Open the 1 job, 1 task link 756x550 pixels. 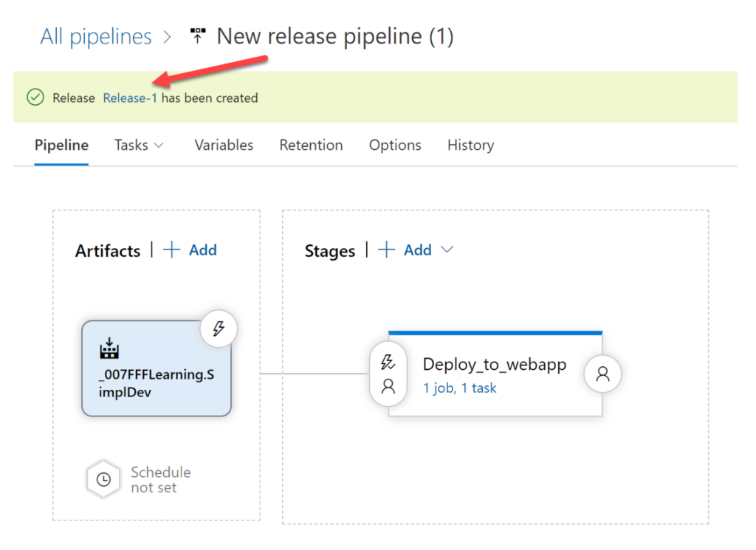459,388
